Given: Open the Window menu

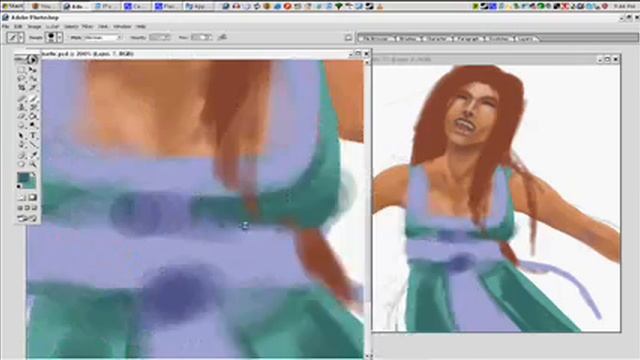Looking at the screenshot, I should point(122,27).
